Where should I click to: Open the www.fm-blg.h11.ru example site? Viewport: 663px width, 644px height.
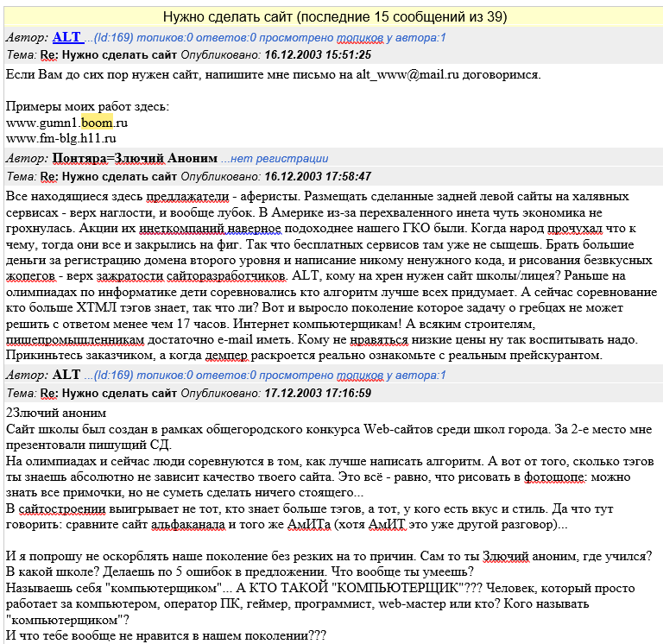[60, 138]
